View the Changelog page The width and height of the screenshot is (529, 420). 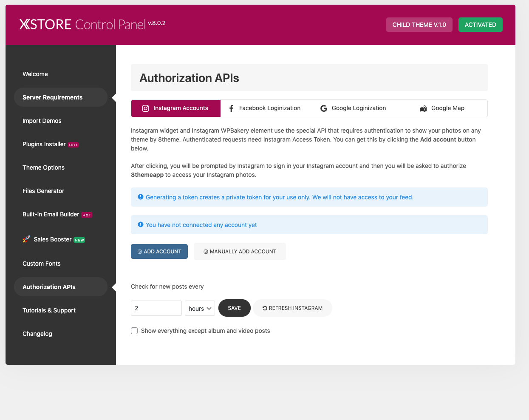[37, 334]
